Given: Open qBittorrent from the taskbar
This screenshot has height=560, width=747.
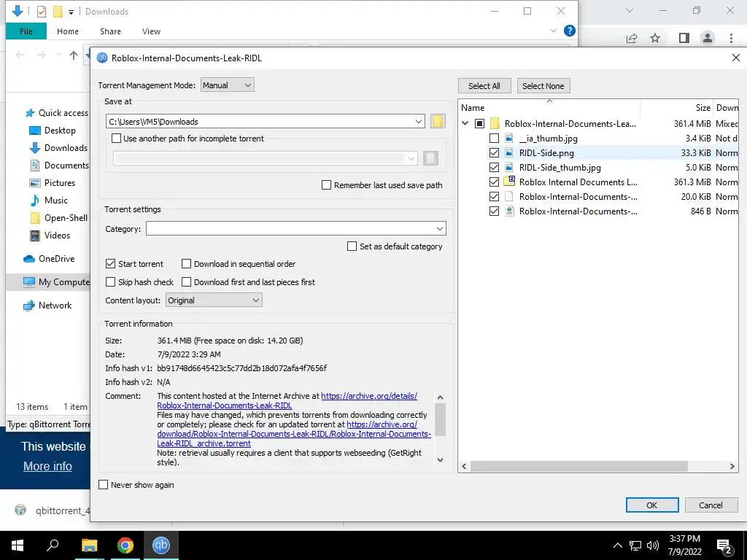Looking at the screenshot, I should pyautogui.click(x=161, y=545).
